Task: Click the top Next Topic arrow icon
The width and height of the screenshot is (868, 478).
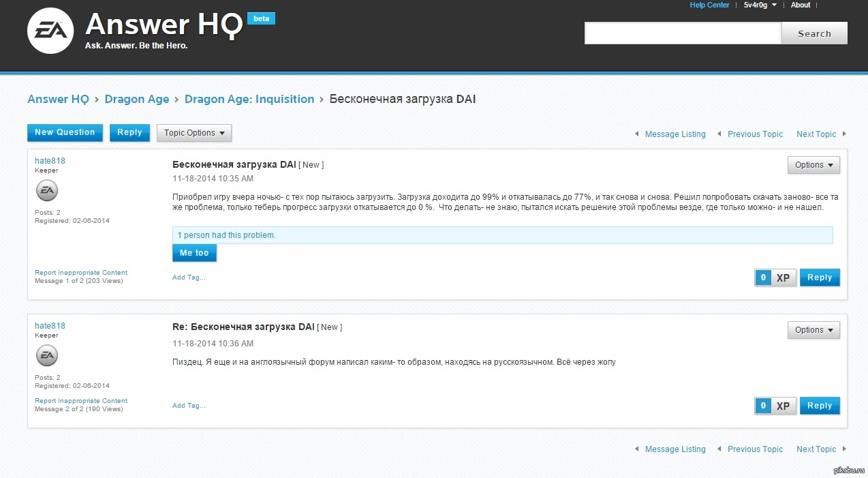Action: (845, 134)
